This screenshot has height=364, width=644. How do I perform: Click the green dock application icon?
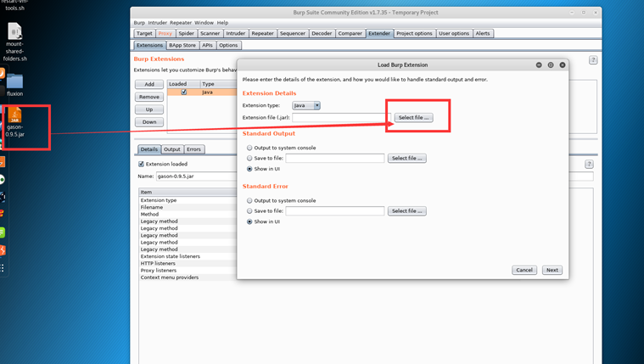pyautogui.click(x=2, y=232)
